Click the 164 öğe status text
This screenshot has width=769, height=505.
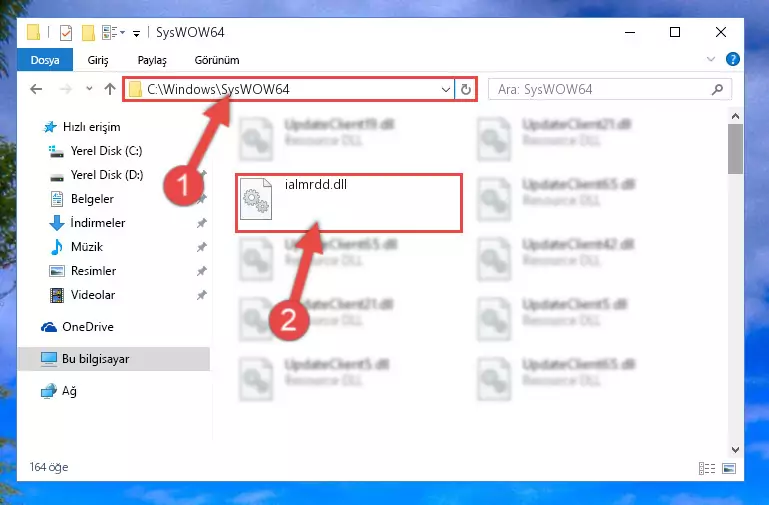pos(49,467)
